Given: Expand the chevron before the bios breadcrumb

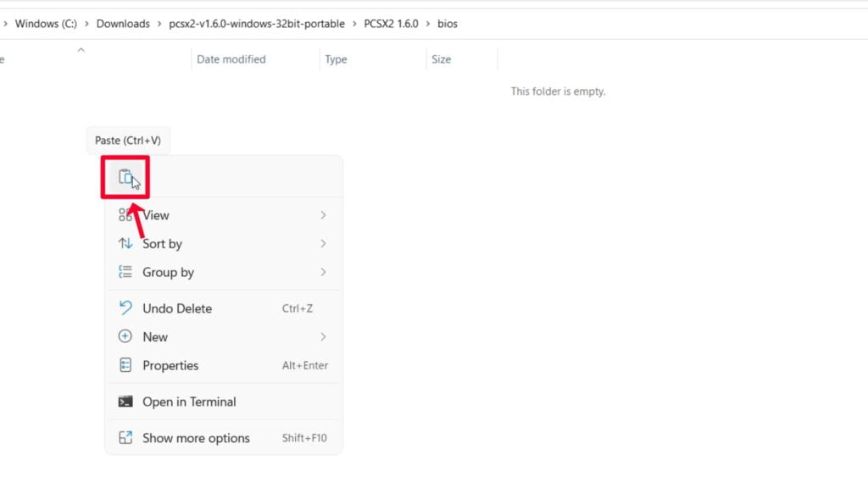Looking at the screenshot, I should point(428,24).
